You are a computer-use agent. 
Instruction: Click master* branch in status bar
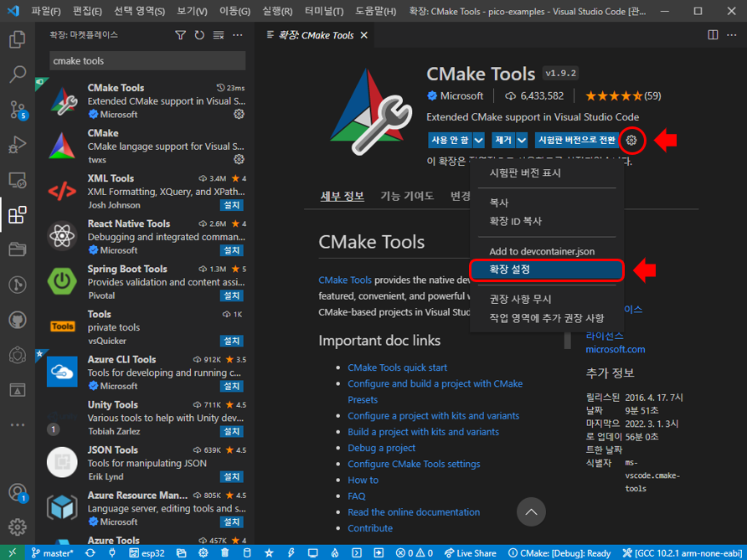(53, 552)
